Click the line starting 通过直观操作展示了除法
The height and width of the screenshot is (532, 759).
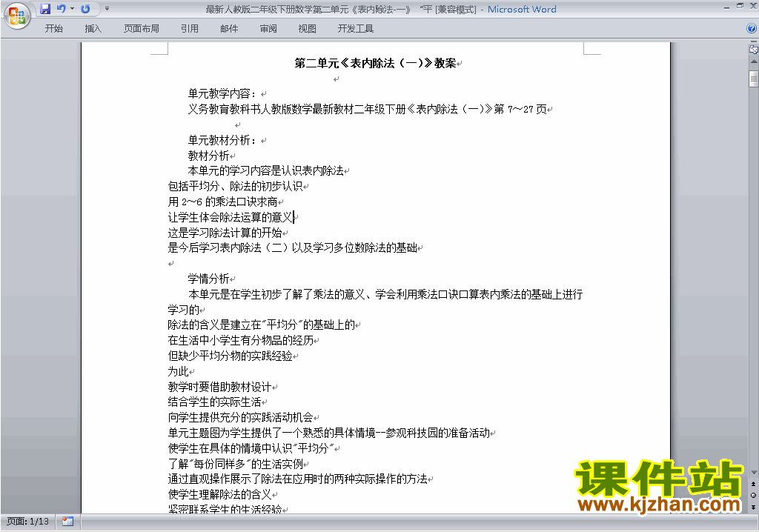(298, 479)
